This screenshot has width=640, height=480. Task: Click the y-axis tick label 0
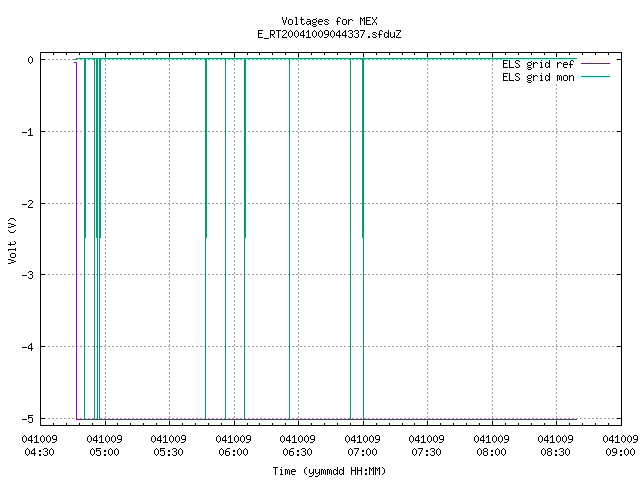tap(31, 60)
